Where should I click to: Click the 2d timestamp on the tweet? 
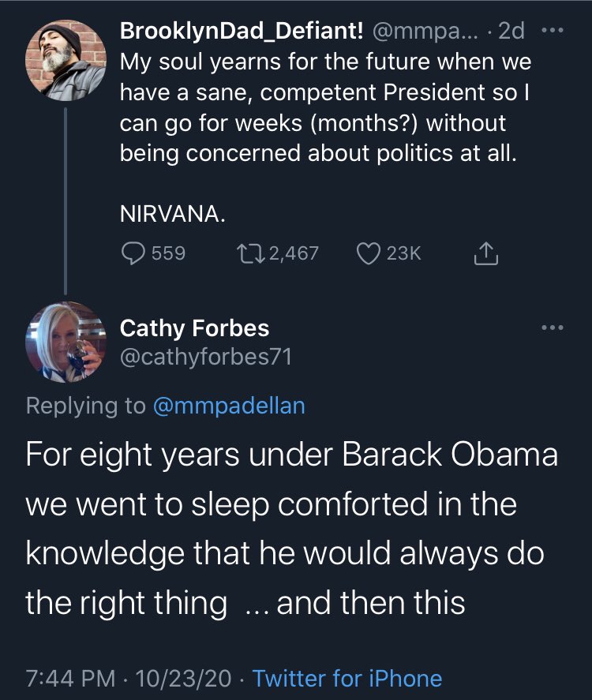pyautogui.click(x=512, y=31)
